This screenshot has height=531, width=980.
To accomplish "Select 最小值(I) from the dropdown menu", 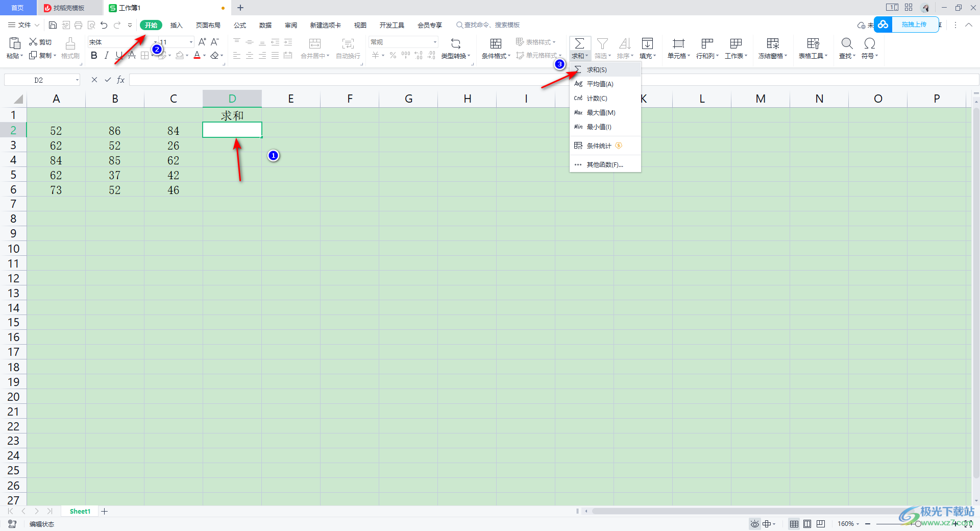I will [605, 127].
